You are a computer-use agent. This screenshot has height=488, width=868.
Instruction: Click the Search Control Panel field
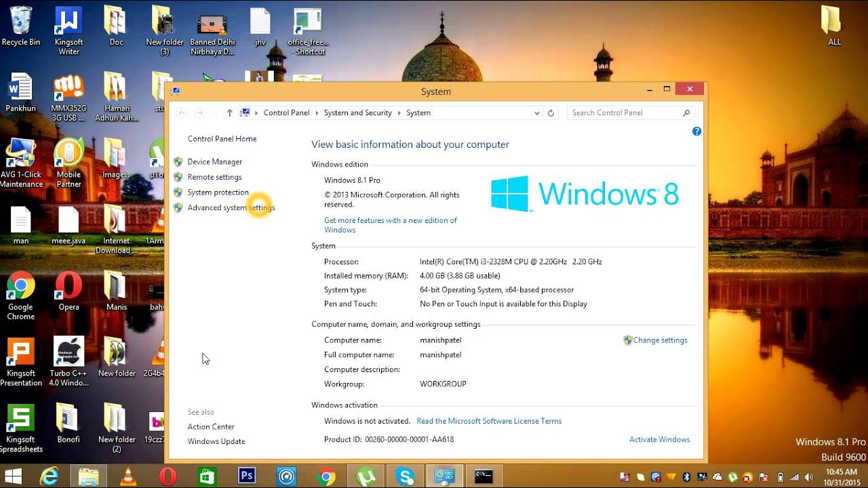[631, 113]
